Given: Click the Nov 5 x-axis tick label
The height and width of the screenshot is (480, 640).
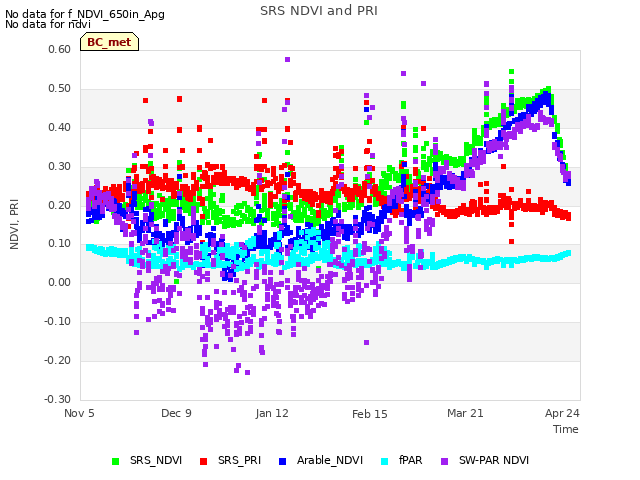Looking at the screenshot, I should [x=79, y=413].
